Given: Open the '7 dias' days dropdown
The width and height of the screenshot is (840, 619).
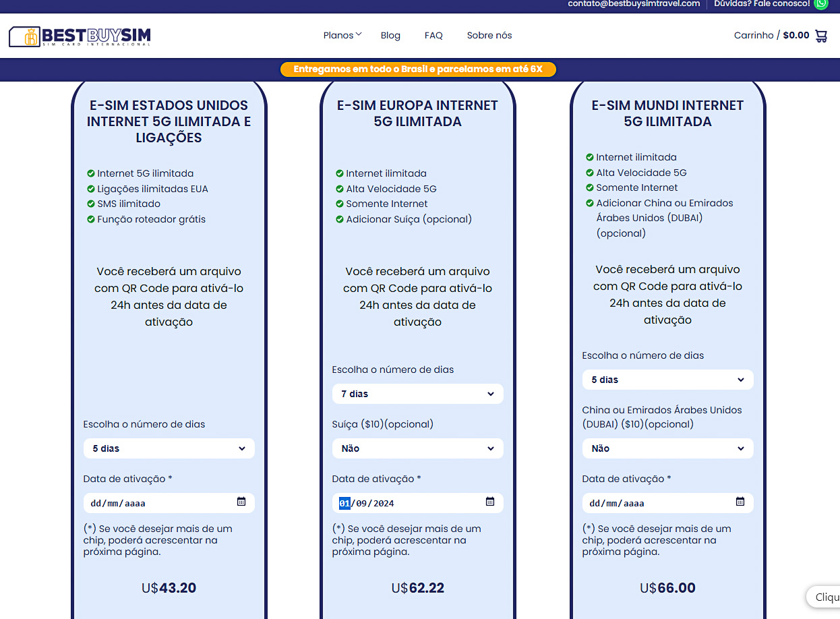Looking at the screenshot, I should pos(417,394).
